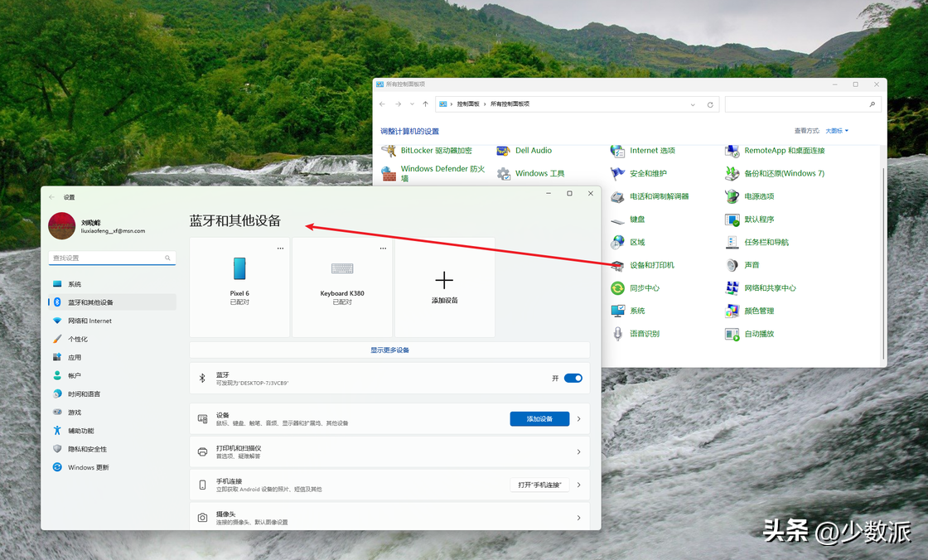This screenshot has height=560, width=928.
Task: Click 显示更多设备 button
Action: (389, 350)
